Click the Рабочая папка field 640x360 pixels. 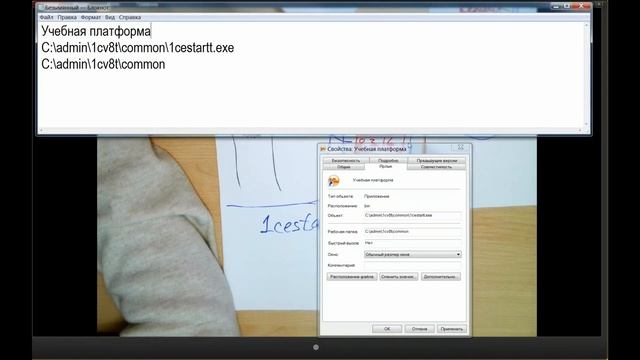pyautogui.click(x=413, y=231)
